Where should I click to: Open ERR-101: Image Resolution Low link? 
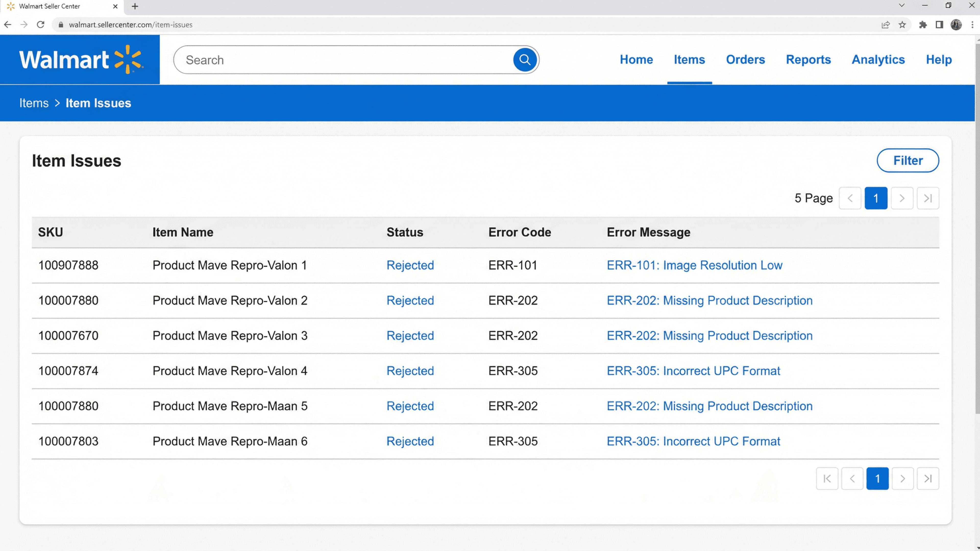tap(694, 265)
